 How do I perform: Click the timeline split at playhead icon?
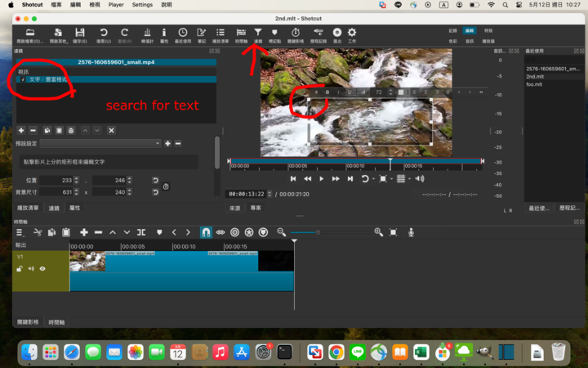[x=141, y=232]
